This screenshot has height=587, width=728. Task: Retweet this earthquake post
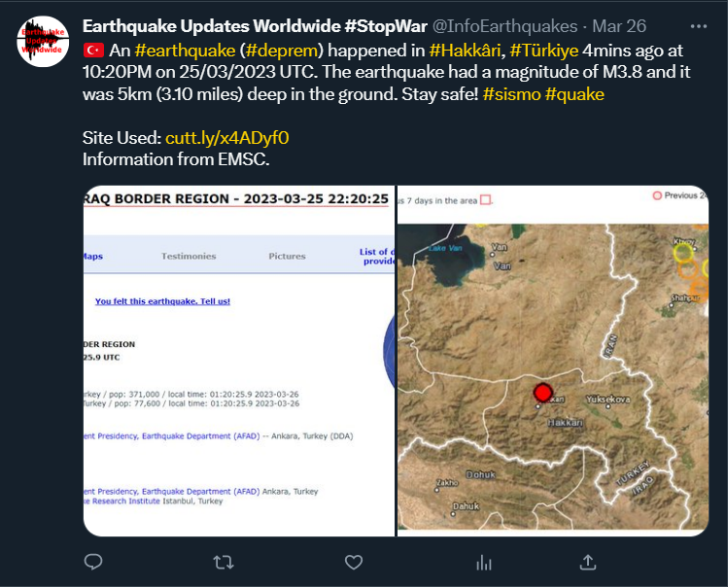(223, 562)
